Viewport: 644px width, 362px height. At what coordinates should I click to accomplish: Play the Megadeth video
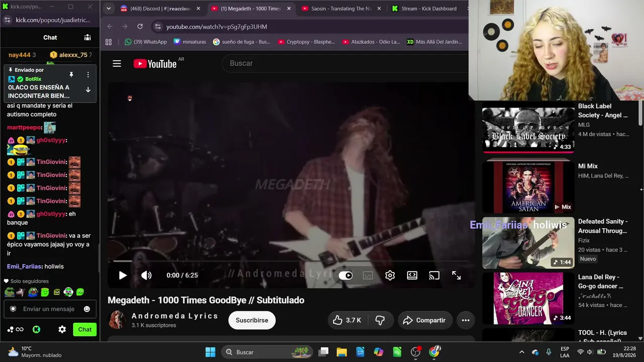coord(123,276)
